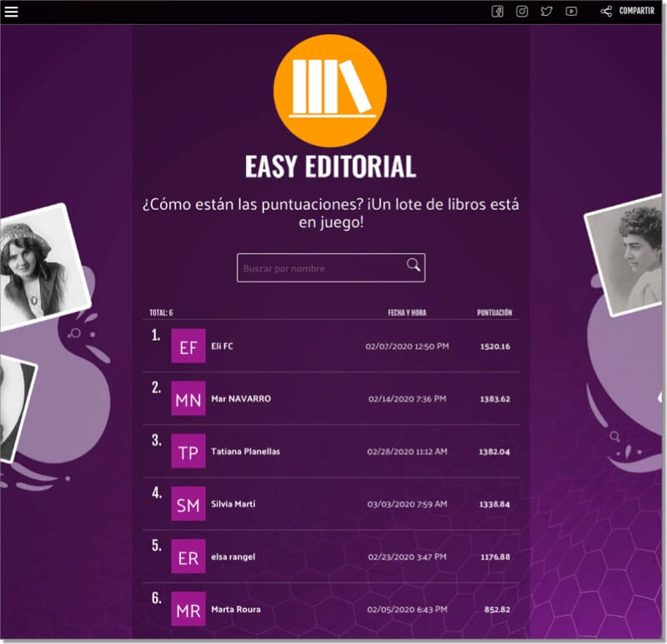Click the COMPARTIR button

pos(636,12)
